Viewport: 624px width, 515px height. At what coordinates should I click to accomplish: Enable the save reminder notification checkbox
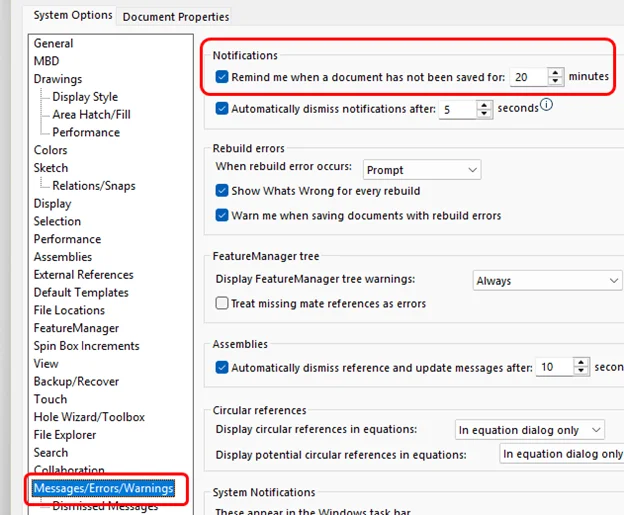222,77
